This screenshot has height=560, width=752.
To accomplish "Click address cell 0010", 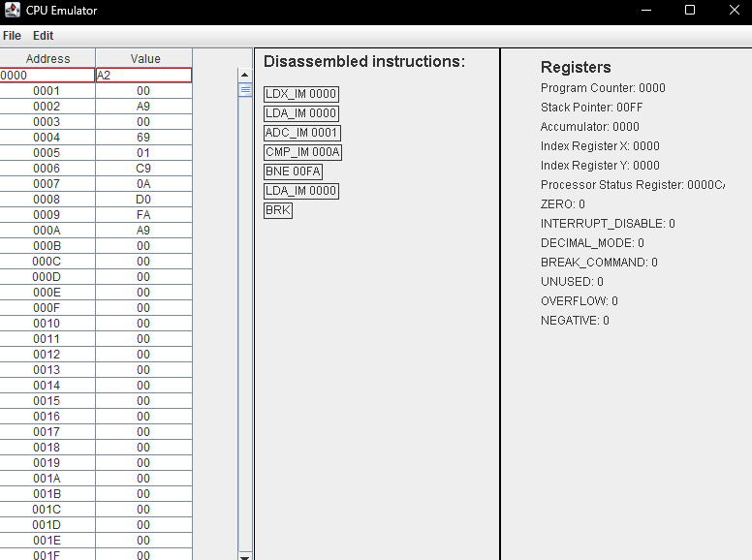I will coord(47,324).
